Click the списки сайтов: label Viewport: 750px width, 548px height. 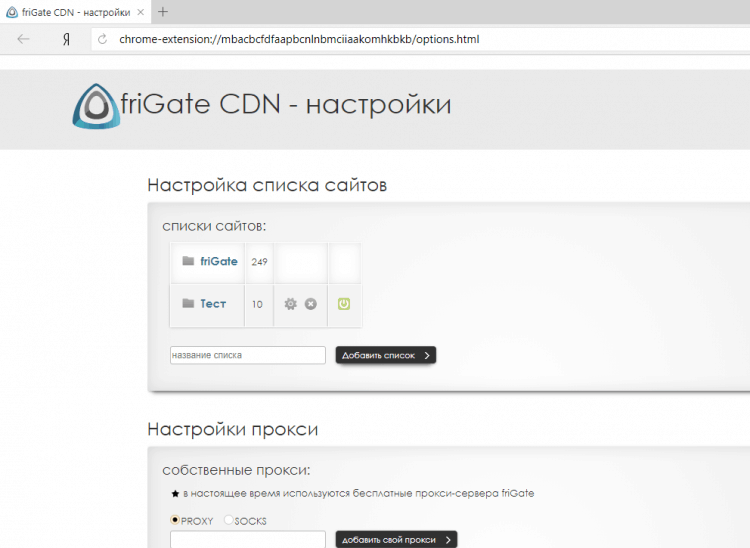coord(214,226)
